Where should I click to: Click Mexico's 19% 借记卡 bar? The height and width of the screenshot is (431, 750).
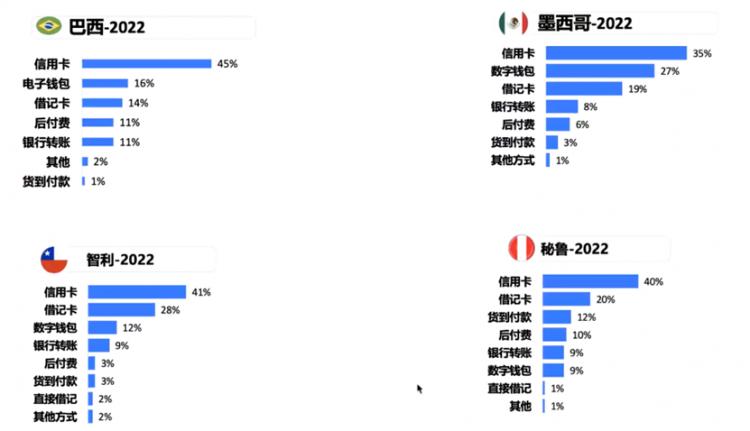point(584,88)
